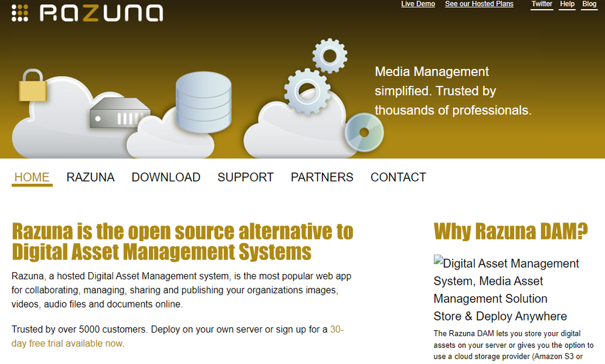
Task: Visit the Blog link
Action: [589, 4]
